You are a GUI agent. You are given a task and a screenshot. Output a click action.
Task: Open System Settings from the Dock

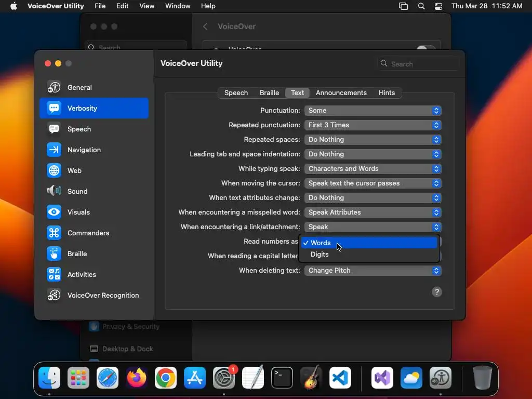point(224,378)
